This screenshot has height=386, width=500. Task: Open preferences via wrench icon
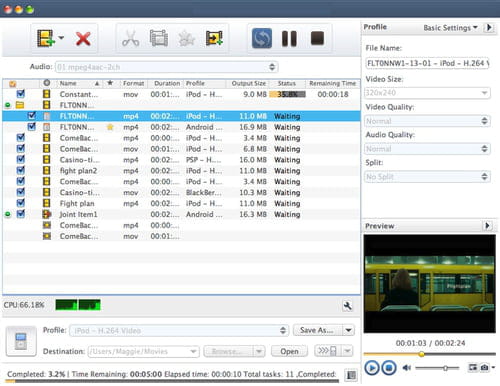click(x=347, y=306)
